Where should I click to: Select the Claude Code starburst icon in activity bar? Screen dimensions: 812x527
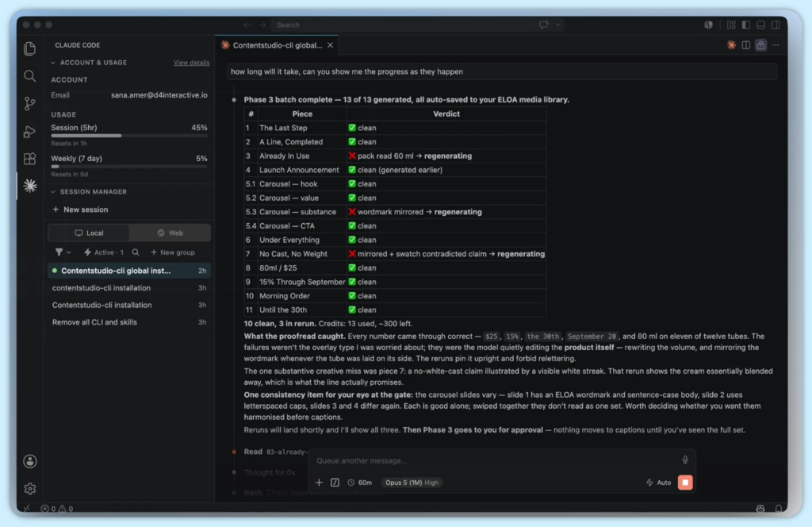[30, 186]
